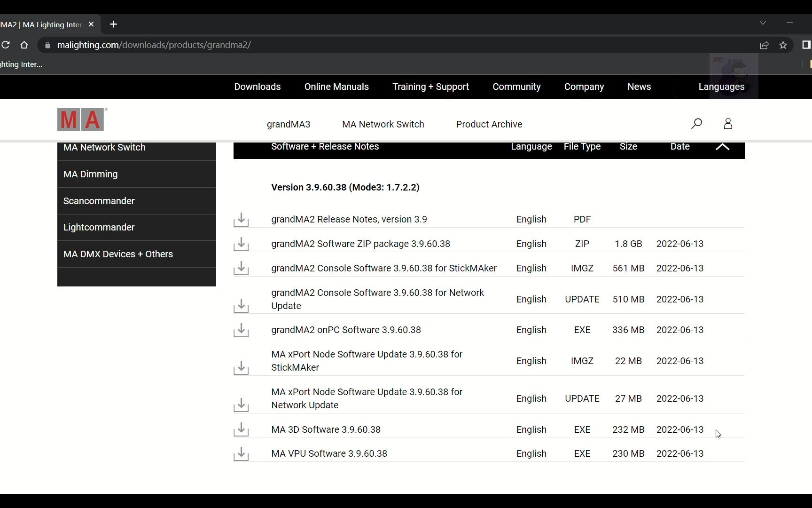Open the tab search dropdown
Image resolution: width=812 pixels, height=508 pixels.
763,23
